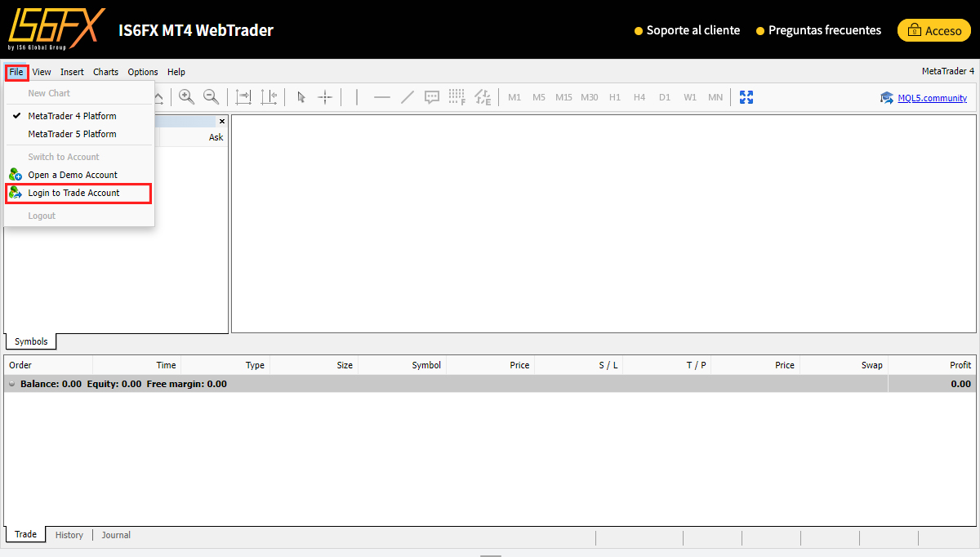This screenshot has height=557, width=980.
Task: Select the cursor arrow tool
Action: [x=301, y=97]
